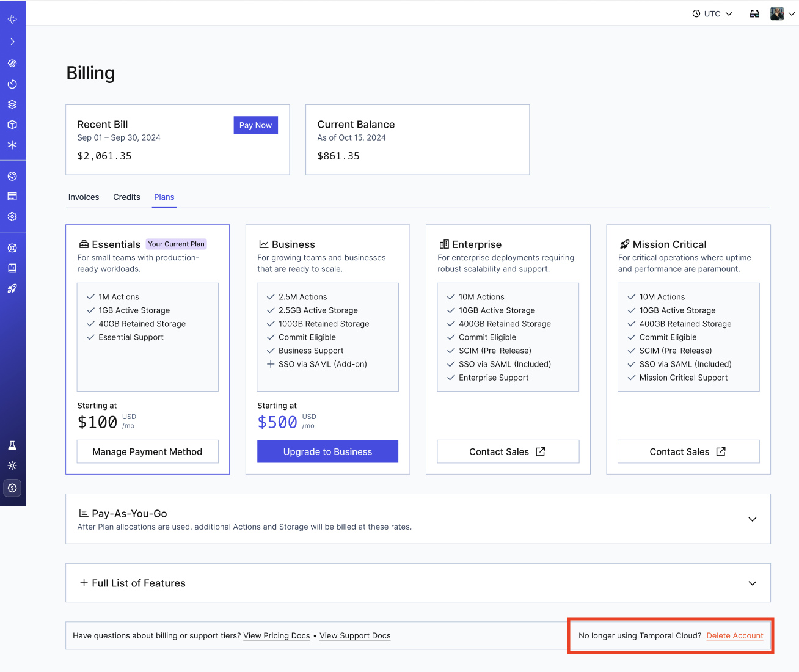Toggle labs mode with the flask icon
The image size is (799, 672).
coord(12,445)
